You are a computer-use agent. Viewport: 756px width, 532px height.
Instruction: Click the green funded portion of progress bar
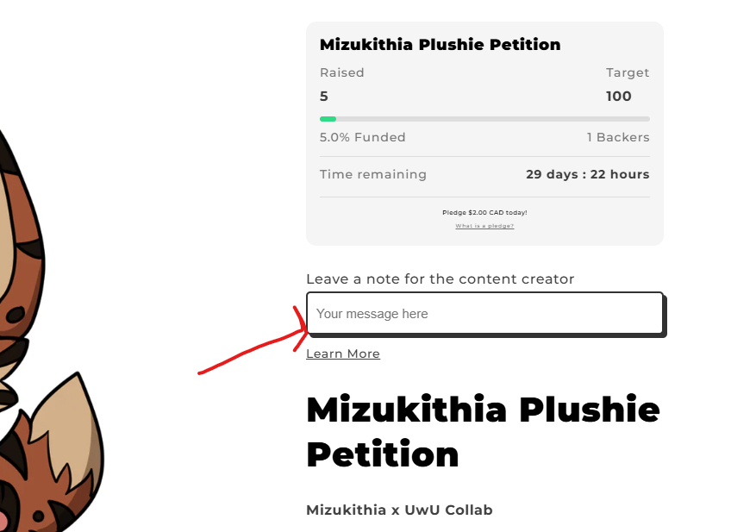(328, 119)
